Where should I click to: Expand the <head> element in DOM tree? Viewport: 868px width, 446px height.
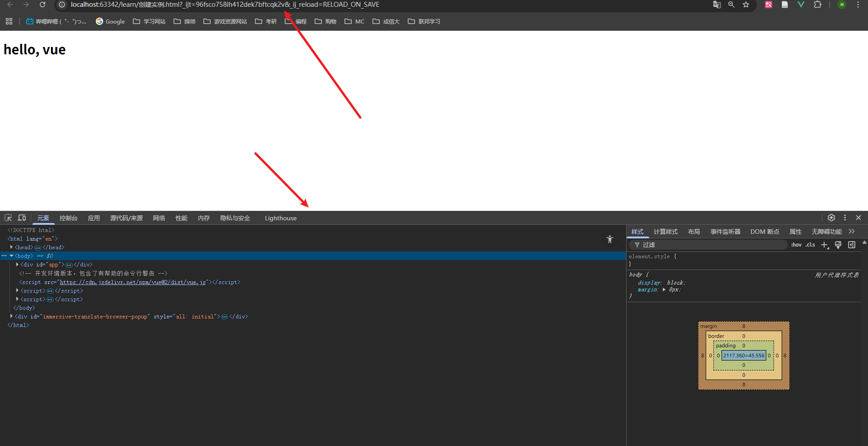pyautogui.click(x=12, y=247)
